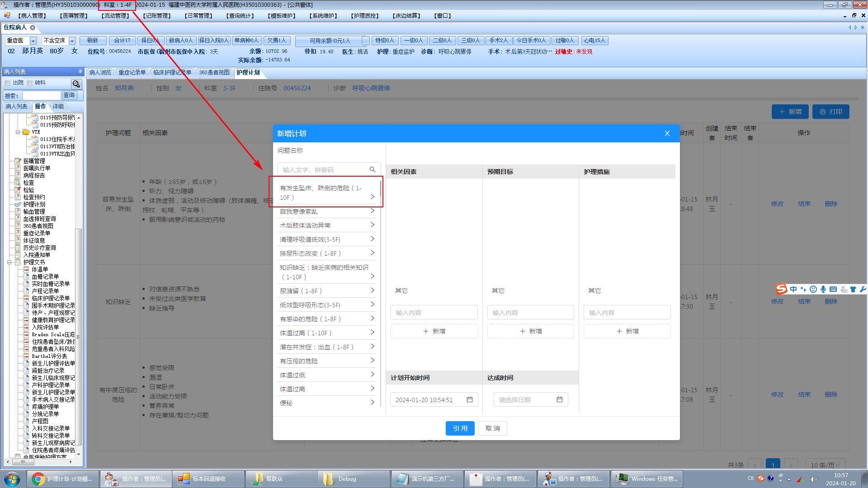Click the pin icon on the 病人列表 panel
Image resolution: width=868 pixels, height=488 pixels.
[x=80, y=71]
